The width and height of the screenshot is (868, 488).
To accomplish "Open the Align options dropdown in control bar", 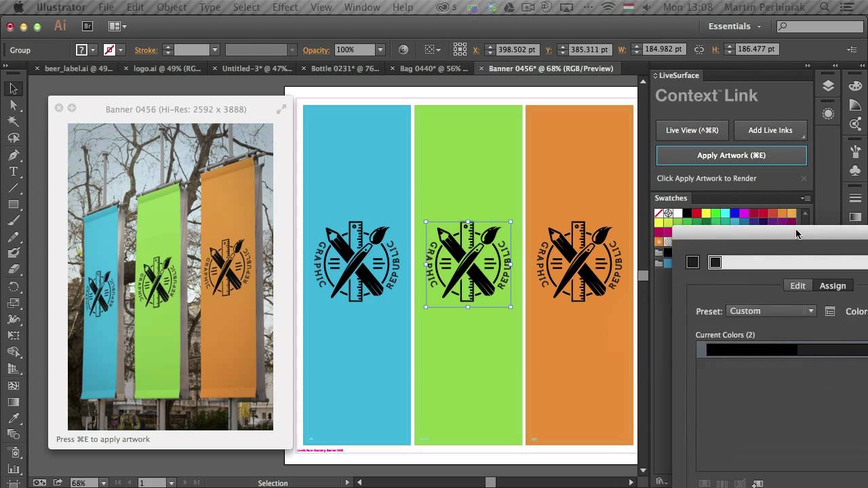I will click(x=433, y=49).
